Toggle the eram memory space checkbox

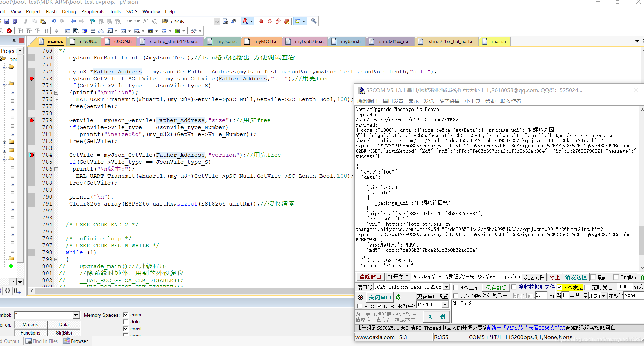[126, 315]
